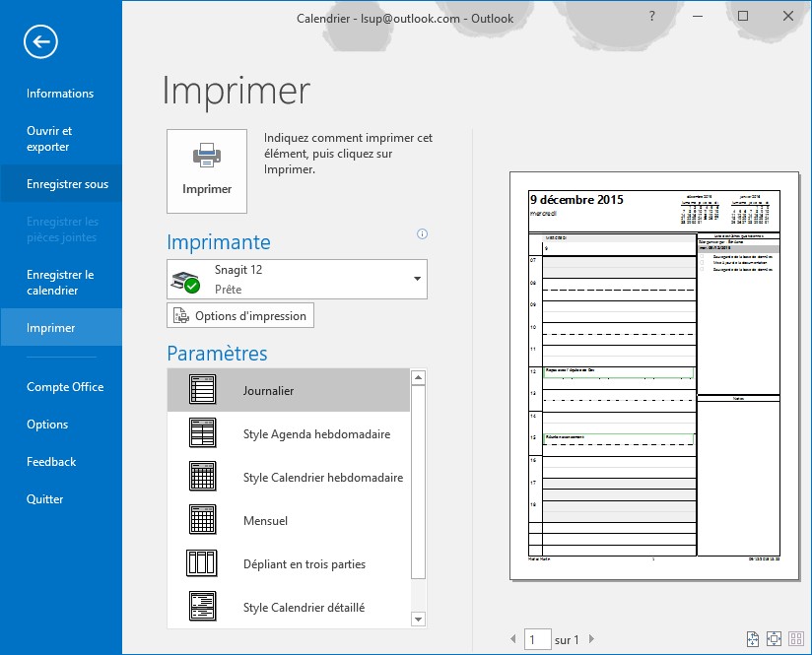
Task: Go to Compte Office page
Action: coord(65,387)
